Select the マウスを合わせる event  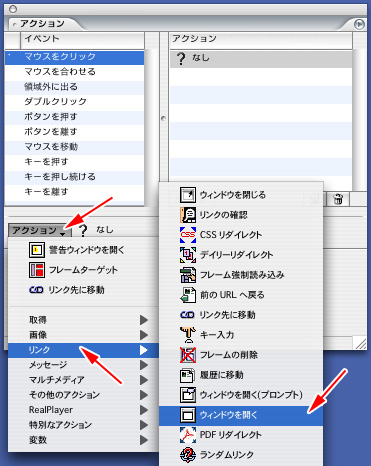(x=75, y=72)
